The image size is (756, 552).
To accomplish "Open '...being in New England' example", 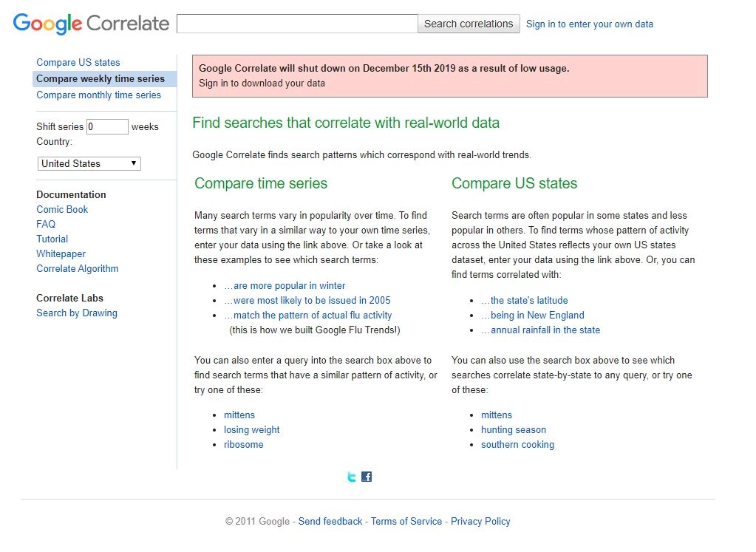I will [x=532, y=316].
